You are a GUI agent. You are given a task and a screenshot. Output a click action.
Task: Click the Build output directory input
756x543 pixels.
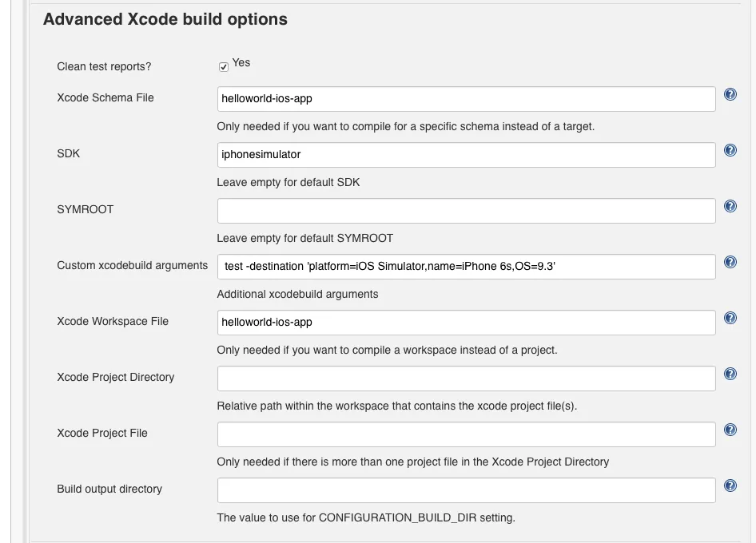click(x=466, y=490)
